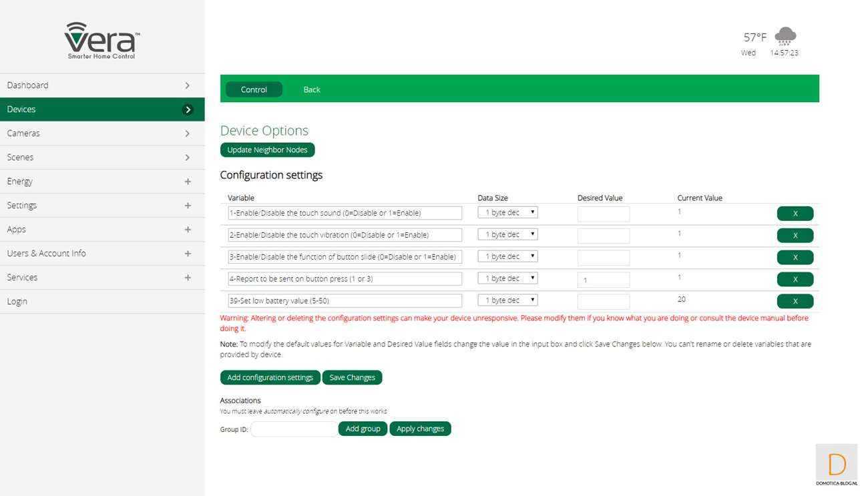Image resolution: width=868 pixels, height=496 pixels.
Task: Click the weather cloud icon
Action: click(x=785, y=36)
